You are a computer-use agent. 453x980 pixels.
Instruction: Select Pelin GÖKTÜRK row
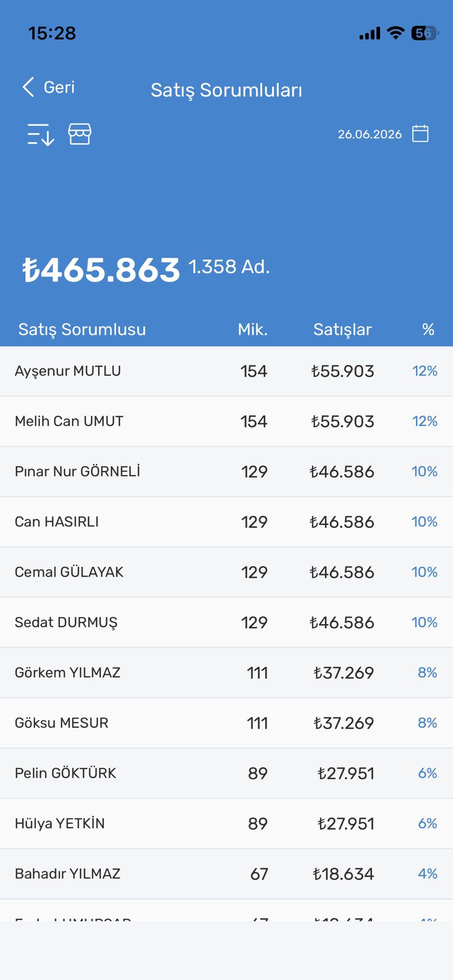coord(226,773)
